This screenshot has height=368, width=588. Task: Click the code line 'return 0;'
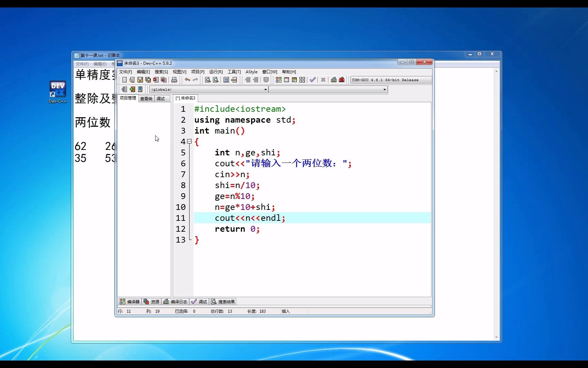pos(237,229)
